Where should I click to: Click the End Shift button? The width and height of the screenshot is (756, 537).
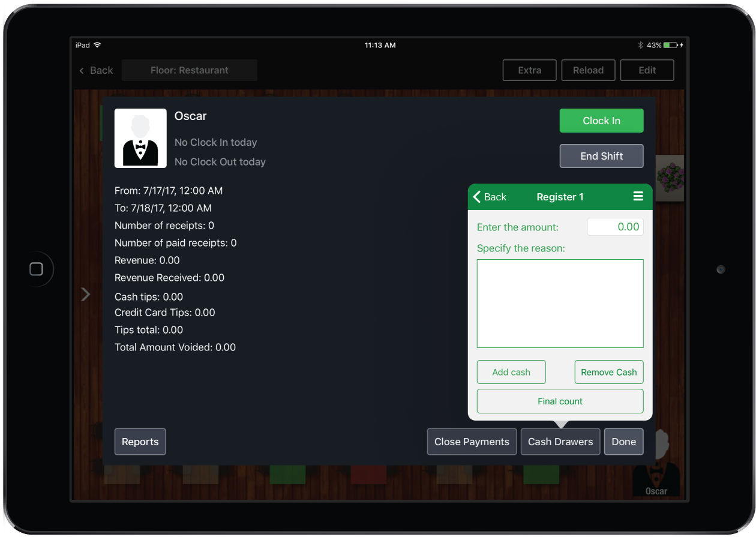coord(601,156)
